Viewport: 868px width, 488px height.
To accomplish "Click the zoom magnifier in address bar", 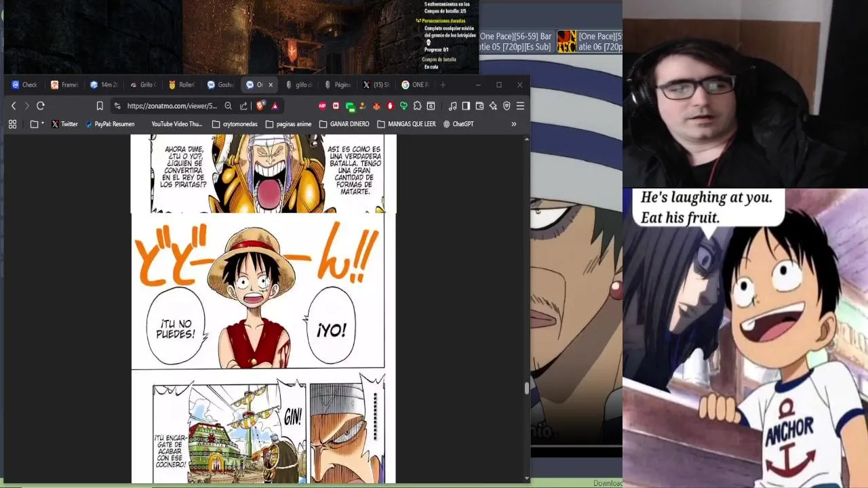I will 228,106.
